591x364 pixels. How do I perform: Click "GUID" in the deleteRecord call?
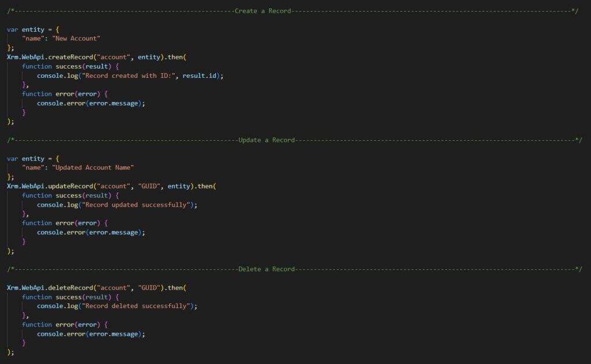click(149, 288)
